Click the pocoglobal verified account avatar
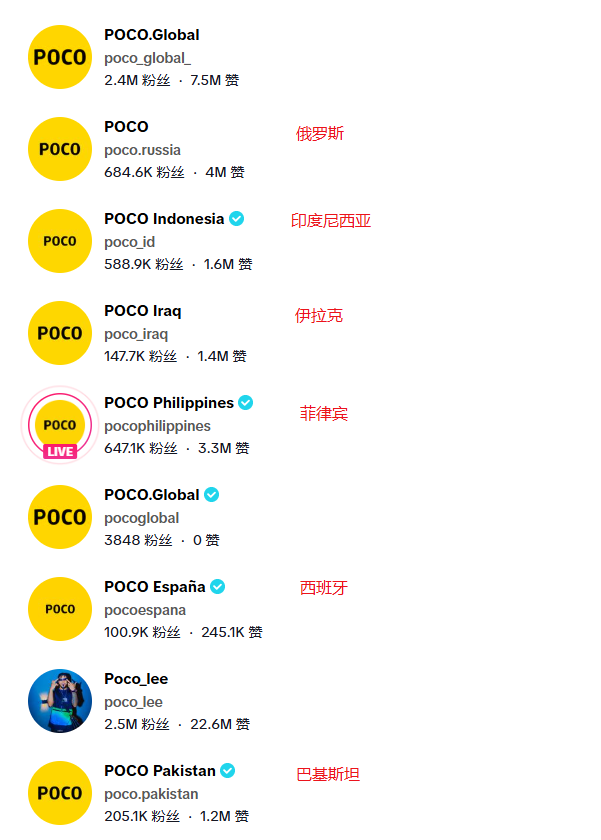The height and width of the screenshot is (840, 601). [60, 517]
